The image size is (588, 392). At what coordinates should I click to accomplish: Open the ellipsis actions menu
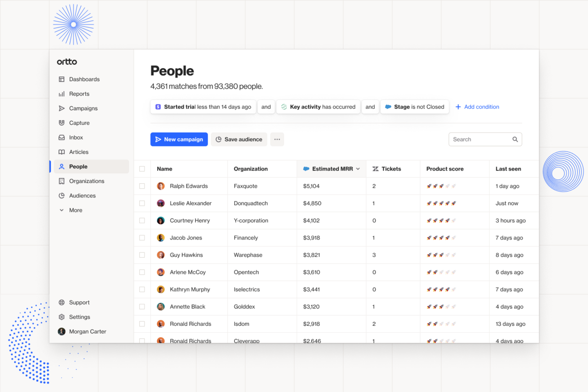click(x=277, y=139)
